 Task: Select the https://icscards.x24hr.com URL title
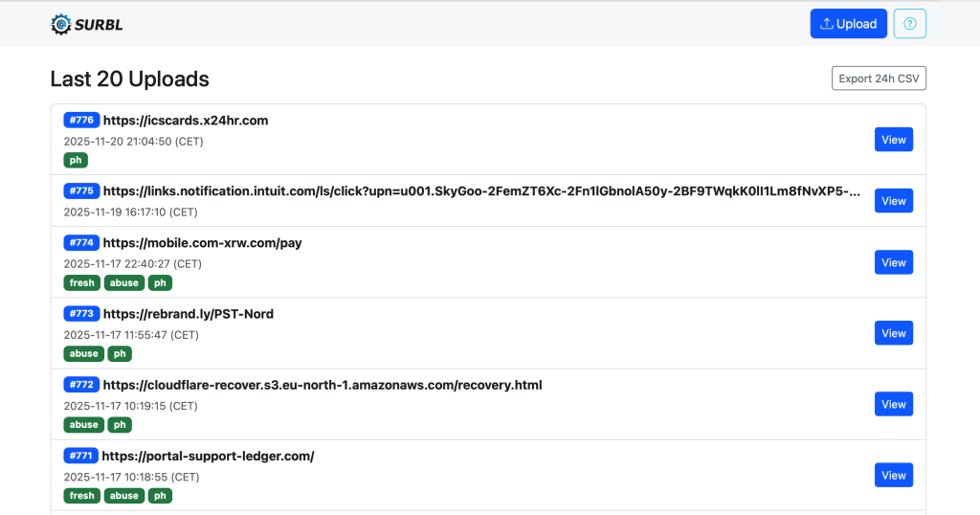pyautogui.click(x=186, y=121)
